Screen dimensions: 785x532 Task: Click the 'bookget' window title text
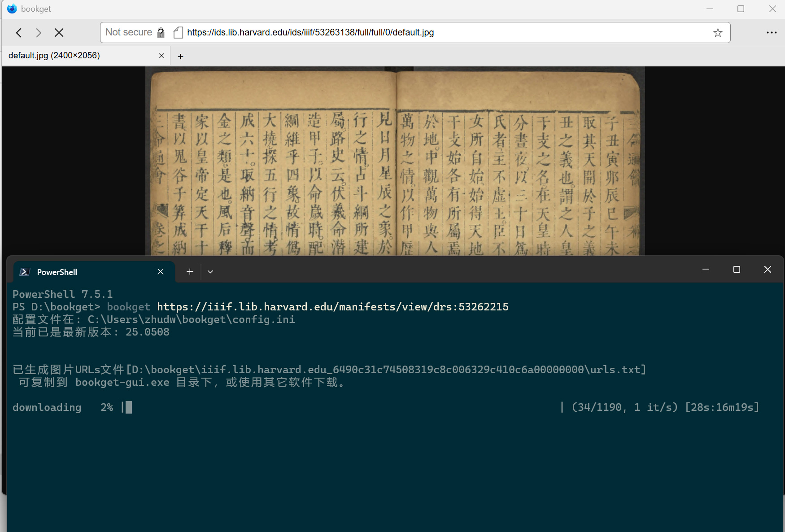(x=36, y=9)
